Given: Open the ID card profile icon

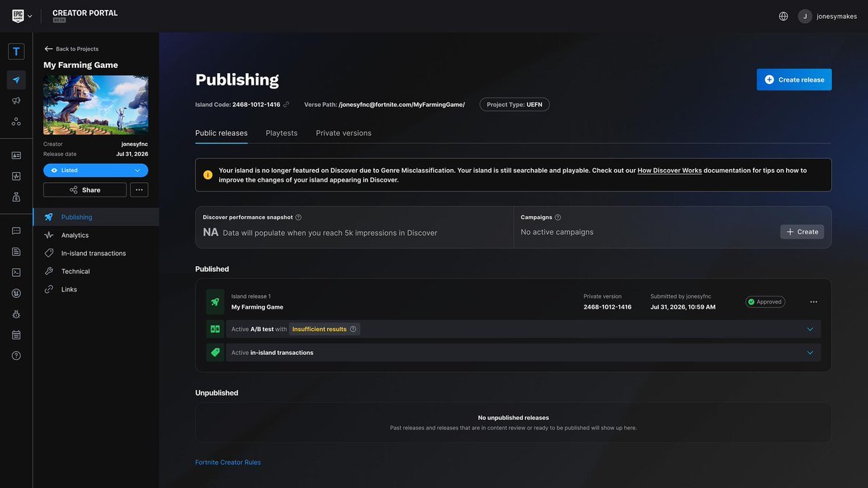Looking at the screenshot, I should click(x=16, y=155).
